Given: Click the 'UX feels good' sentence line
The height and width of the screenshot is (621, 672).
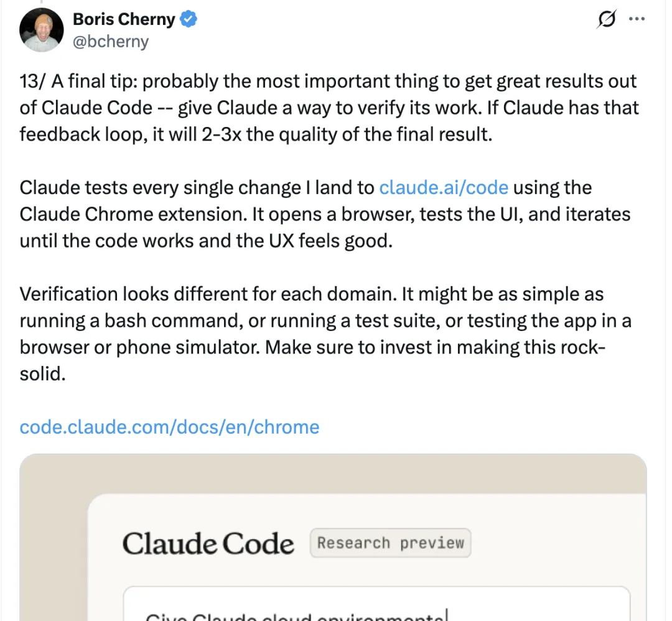Looking at the screenshot, I should tap(206, 241).
